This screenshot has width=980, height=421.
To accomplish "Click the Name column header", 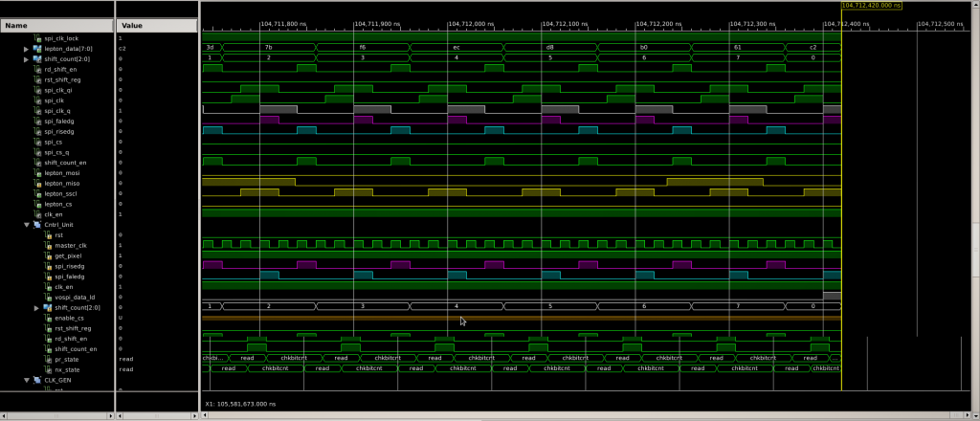I will 56,26.
